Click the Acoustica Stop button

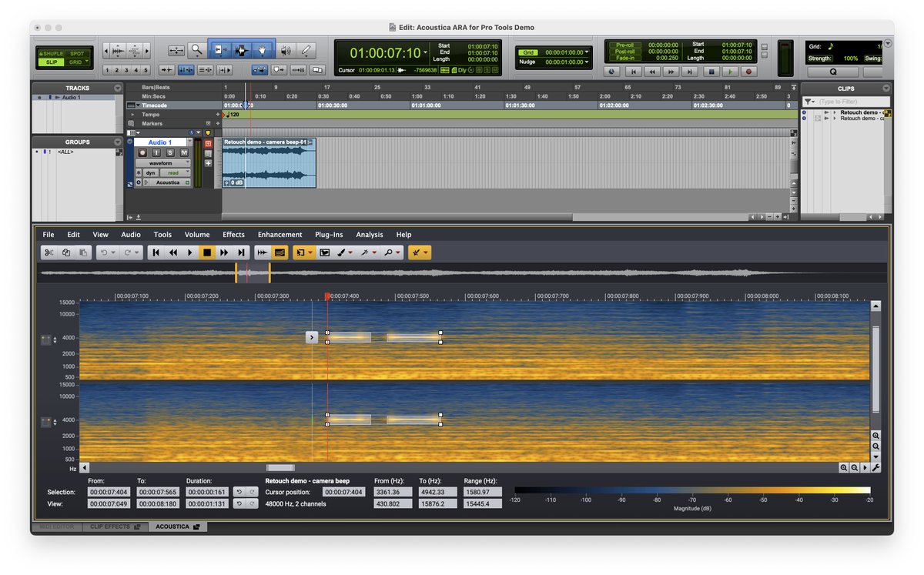207,252
